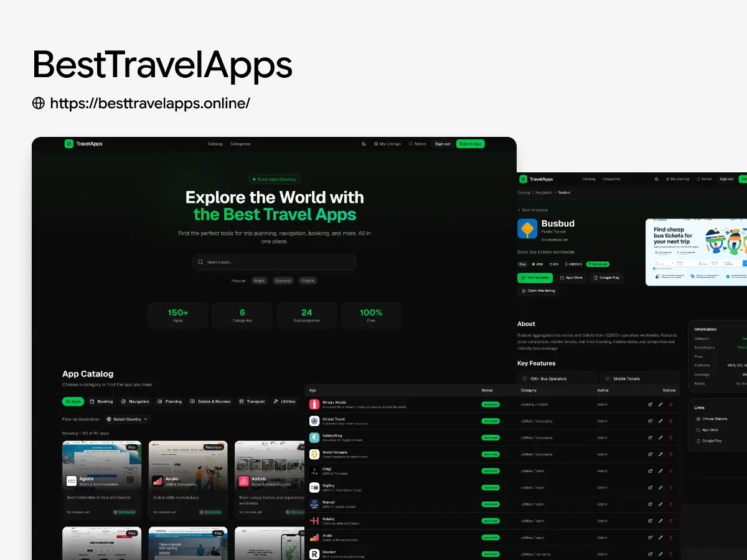Open the Catalog menu item

(x=215, y=144)
